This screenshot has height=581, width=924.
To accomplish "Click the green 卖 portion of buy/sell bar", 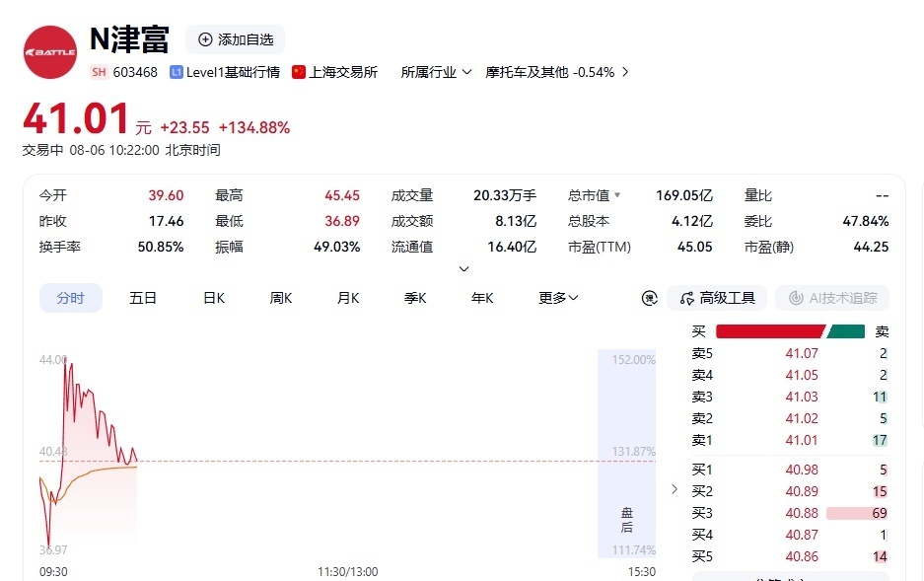I will pyautogui.click(x=846, y=331).
